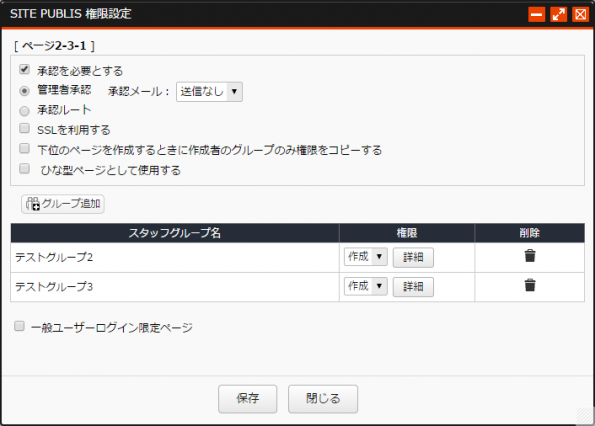This screenshot has height=426, width=595.
Task: Maximize the dialog with the expand arrows icon
Action: coord(559,14)
